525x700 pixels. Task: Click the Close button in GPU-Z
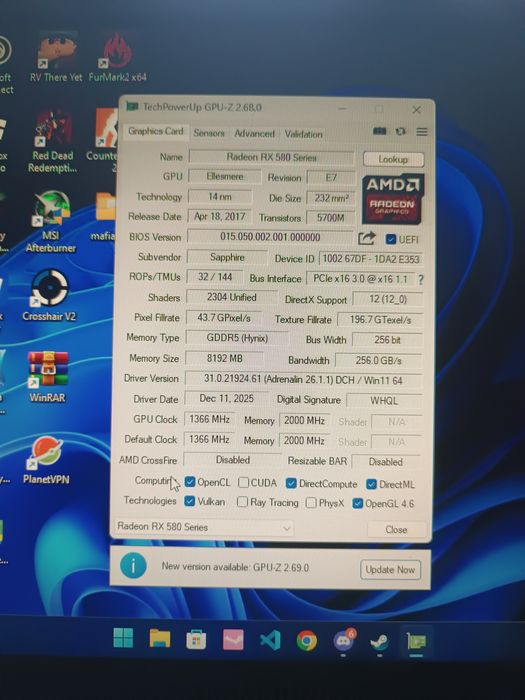coord(396,529)
